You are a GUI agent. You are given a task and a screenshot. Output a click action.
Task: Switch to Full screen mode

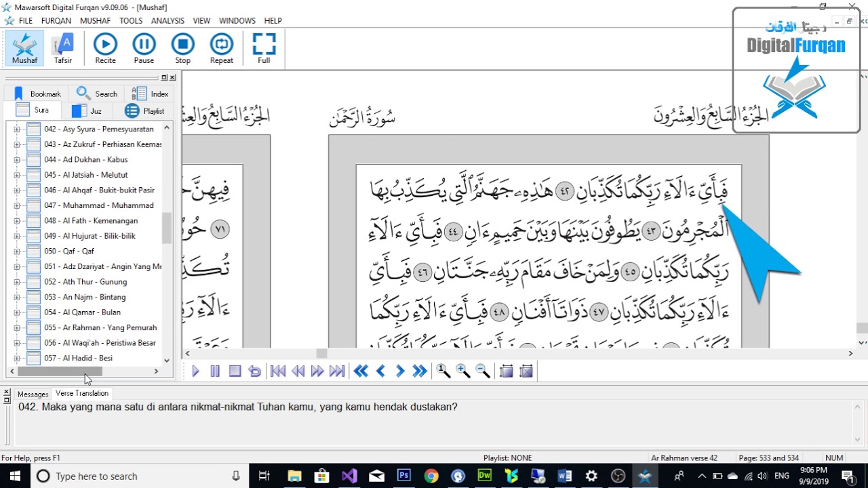point(264,48)
